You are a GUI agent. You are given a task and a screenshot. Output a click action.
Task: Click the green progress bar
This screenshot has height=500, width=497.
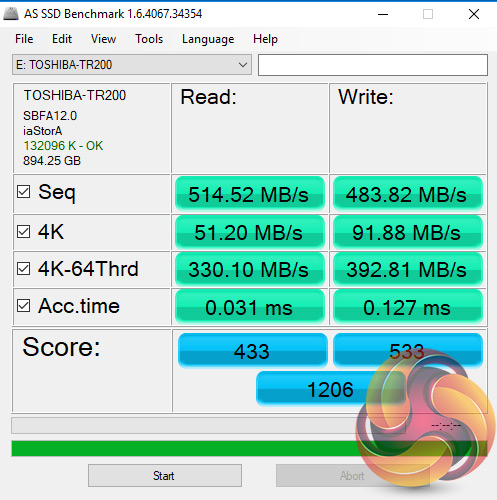pyautogui.click(x=249, y=448)
